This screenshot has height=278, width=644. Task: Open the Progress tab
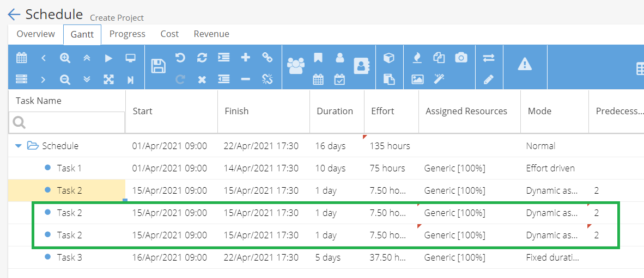(x=127, y=34)
